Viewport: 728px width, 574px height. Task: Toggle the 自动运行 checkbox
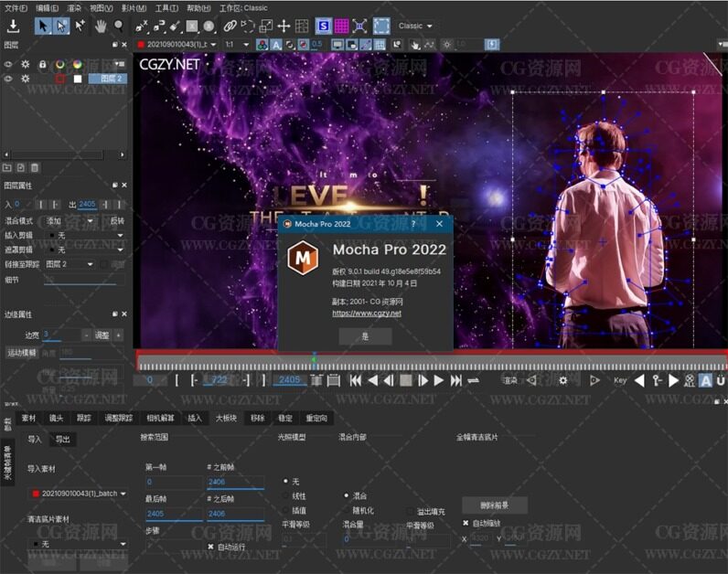coord(211,547)
